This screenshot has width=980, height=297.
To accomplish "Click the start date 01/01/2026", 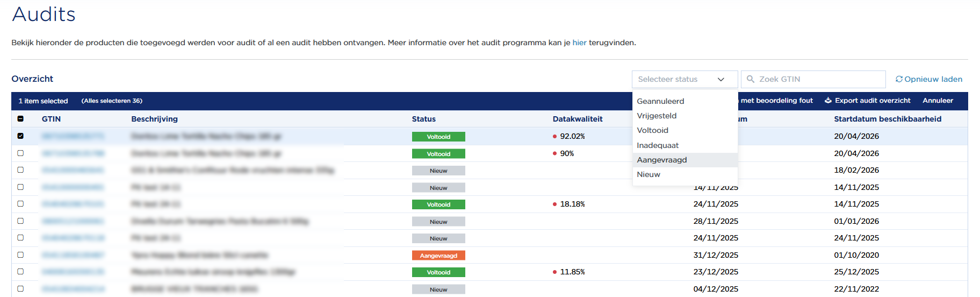I will click(856, 221).
